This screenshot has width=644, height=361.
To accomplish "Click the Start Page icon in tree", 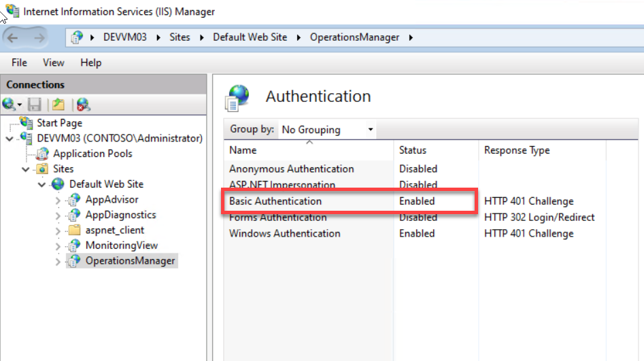I will point(27,123).
